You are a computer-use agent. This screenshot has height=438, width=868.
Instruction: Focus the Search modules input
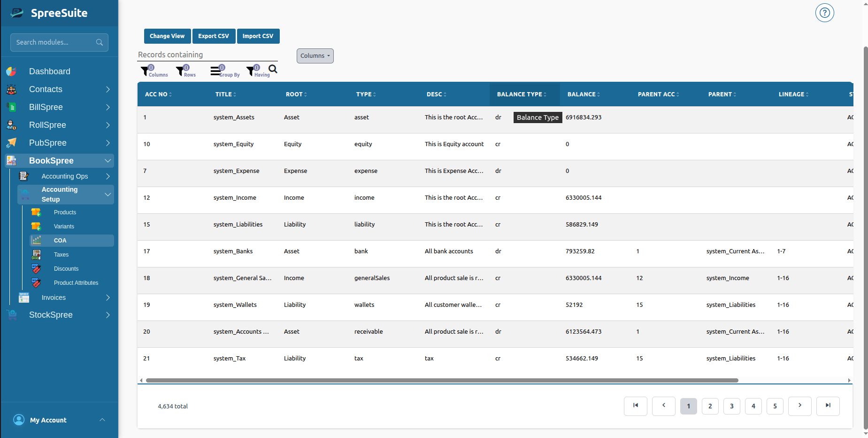point(60,42)
